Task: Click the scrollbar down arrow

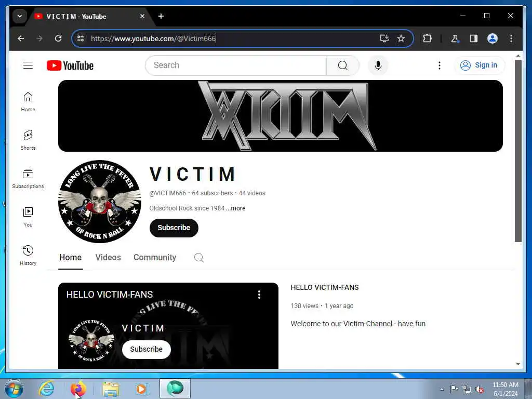Action: pyautogui.click(x=518, y=364)
